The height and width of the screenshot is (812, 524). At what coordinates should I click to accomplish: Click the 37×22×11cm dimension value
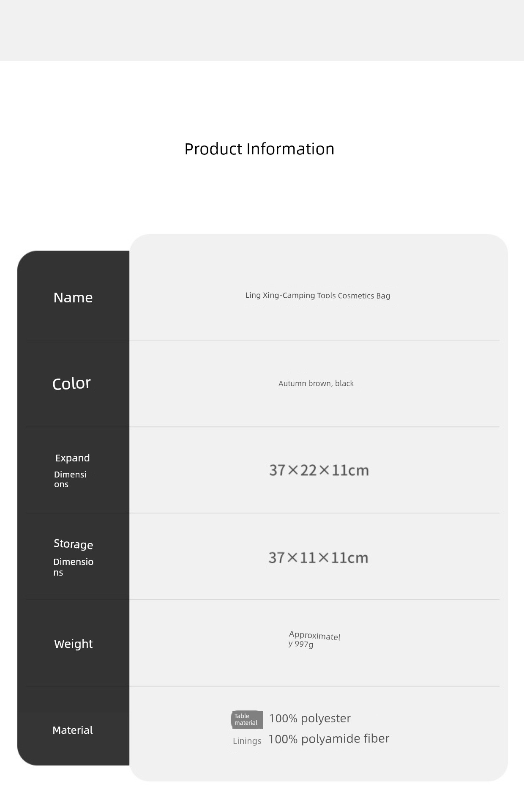pos(319,470)
